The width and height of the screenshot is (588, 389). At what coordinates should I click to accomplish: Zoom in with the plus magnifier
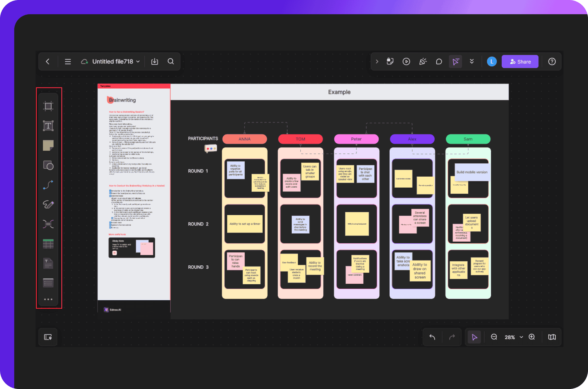click(532, 337)
